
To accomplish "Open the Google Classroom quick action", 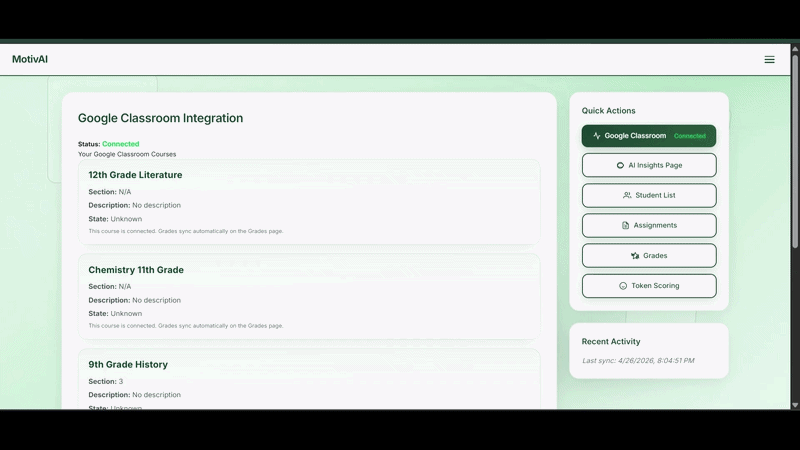I will [649, 136].
